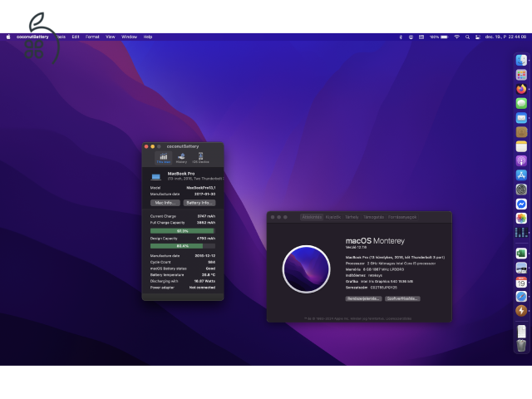Click the serial number C02T95JPGY25 text
The height and width of the screenshot is (399, 532).
(x=384, y=288)
